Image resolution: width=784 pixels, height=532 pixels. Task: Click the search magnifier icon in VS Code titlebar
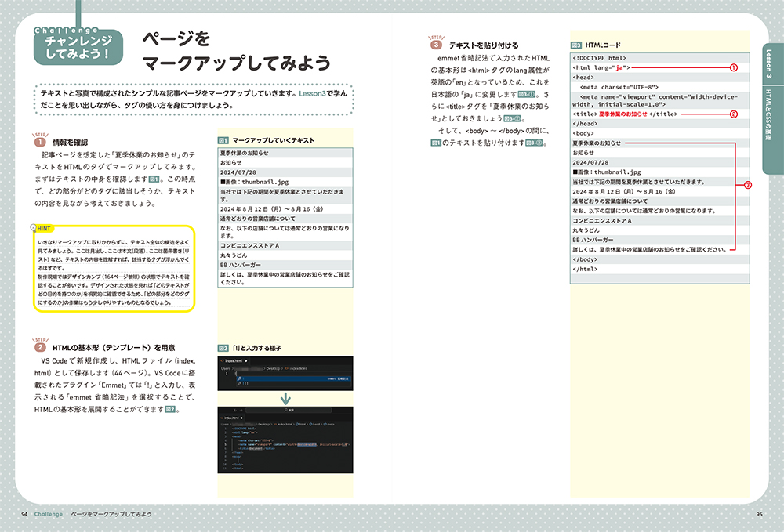285,410
